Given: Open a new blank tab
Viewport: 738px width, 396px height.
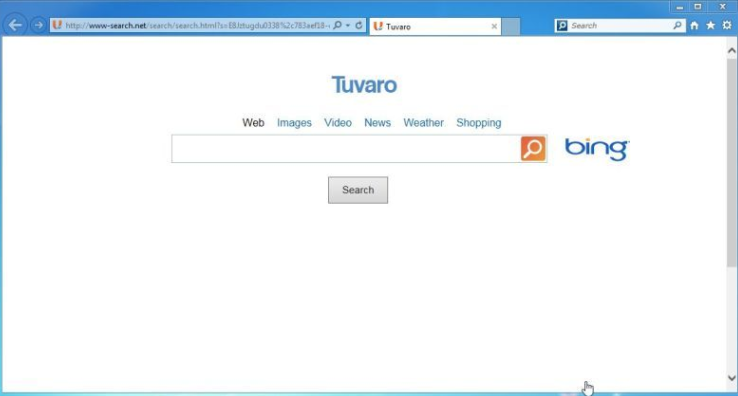Looking at the screenshot, I should pos(511,26).
